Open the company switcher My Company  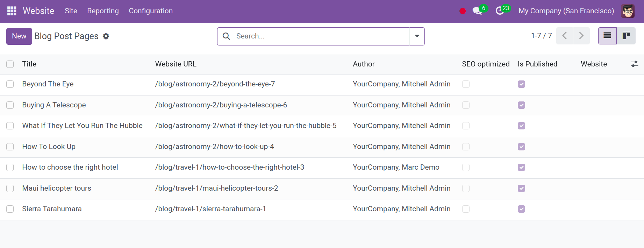pyautogui.click(x=566, y=11)
